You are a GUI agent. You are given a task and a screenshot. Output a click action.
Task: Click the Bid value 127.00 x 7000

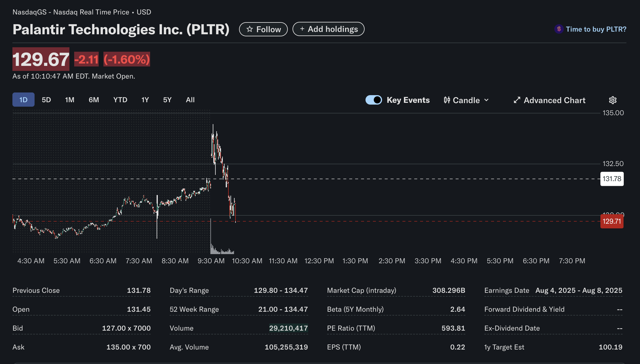(126, 328)
